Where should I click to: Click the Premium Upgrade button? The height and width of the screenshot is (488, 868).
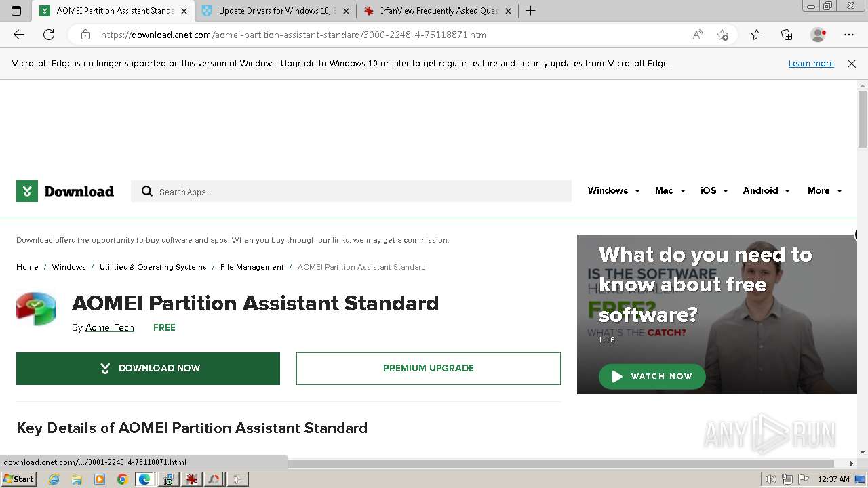pos(429,369)
